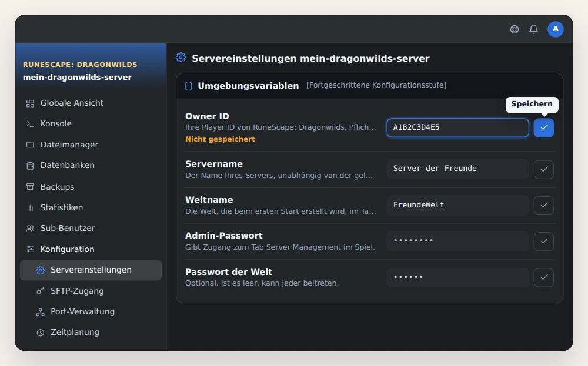Confirm the Servername checkmark button
The width and height of the screenshot is (588, 366).
pos(544,169)
